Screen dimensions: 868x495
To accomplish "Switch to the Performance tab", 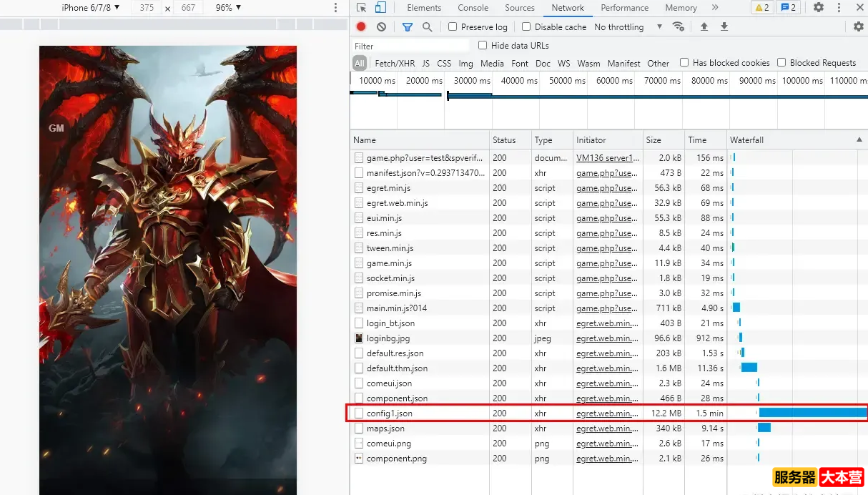I will tap(625, 8).
